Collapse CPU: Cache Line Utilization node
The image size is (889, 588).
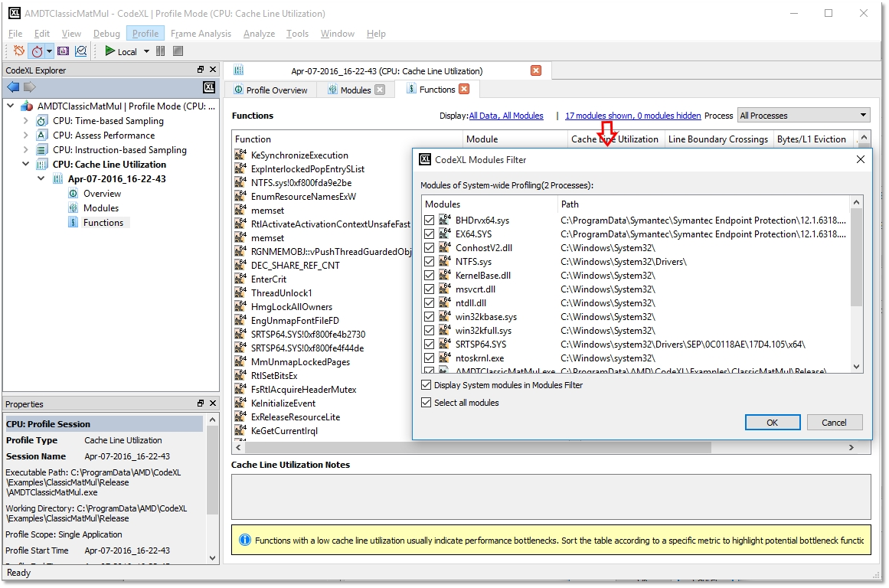point(25,164)
